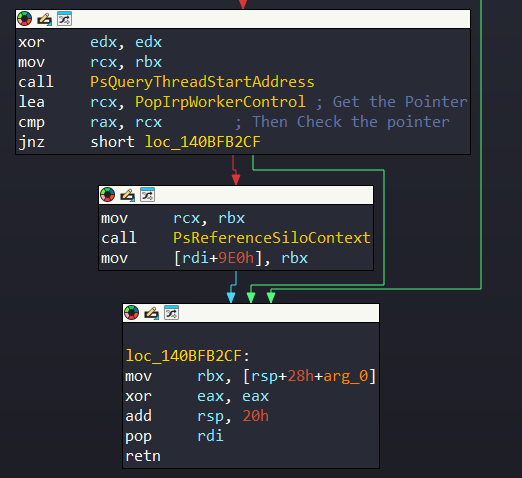Click the 'Get the Pointer' comment
522x478 pixels.
pos(392,102)
